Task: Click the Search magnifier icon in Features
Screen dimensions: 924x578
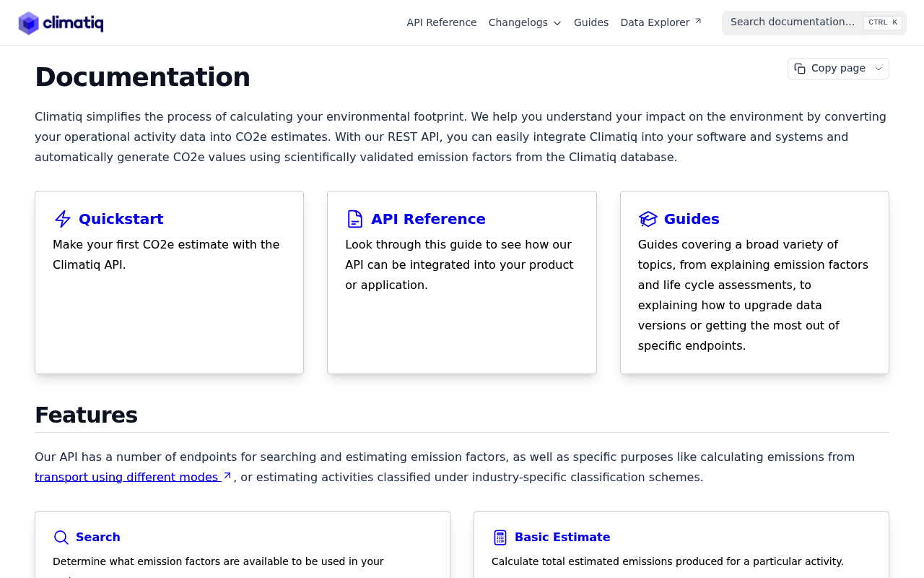Action: 61,538
